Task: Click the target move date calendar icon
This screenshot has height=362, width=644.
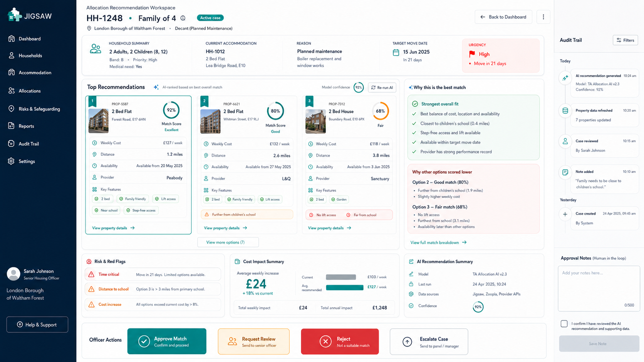Action: point(396,52)
